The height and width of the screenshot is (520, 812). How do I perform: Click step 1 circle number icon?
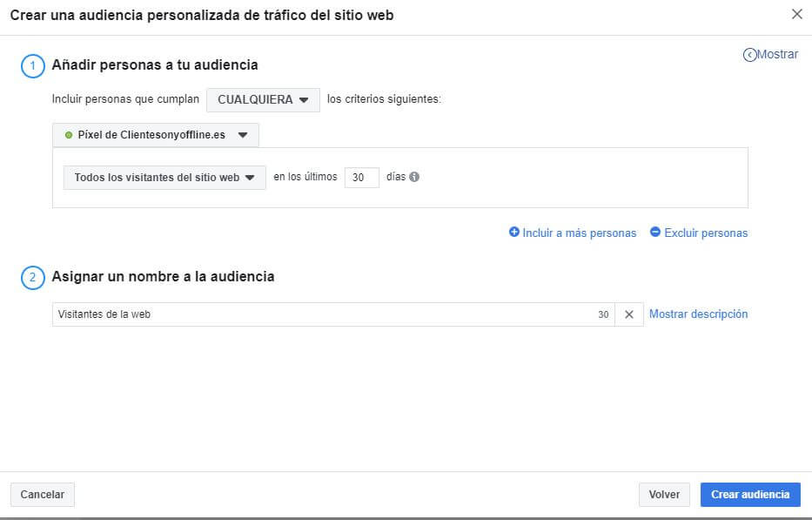32,66
